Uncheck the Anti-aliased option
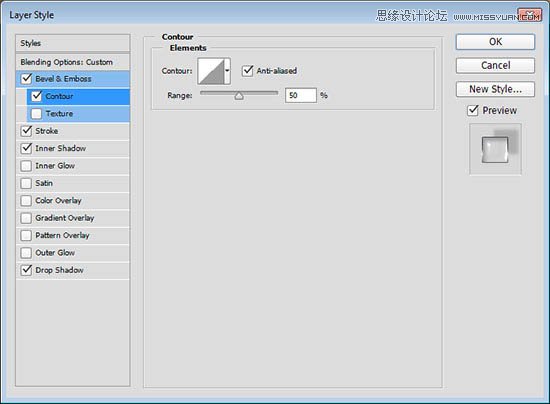Viewport: 550px width, 404px height. pyautogui.click(x=248, y=70)
